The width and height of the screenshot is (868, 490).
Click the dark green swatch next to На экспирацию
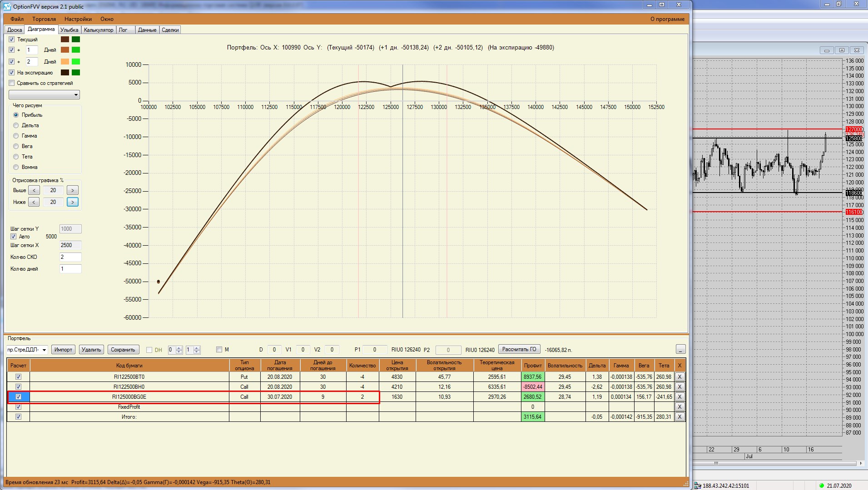(76, 73)
